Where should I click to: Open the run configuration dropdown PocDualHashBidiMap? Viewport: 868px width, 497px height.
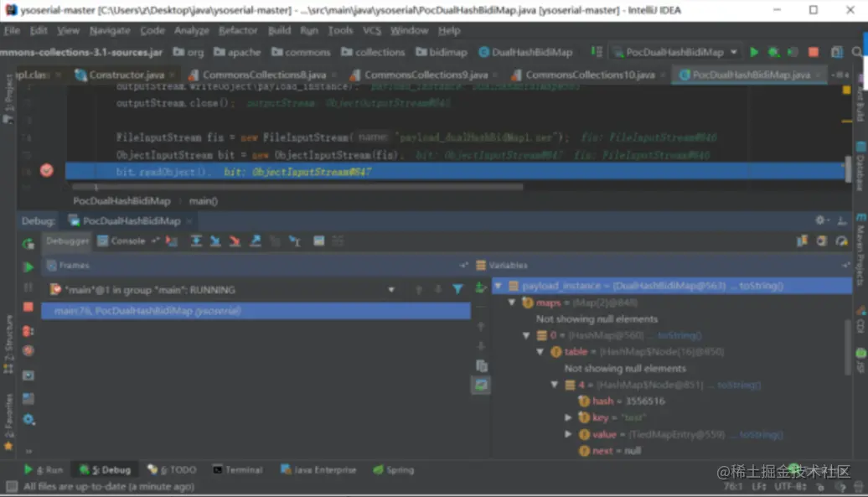pyautogui.click(x=675, y=52)
